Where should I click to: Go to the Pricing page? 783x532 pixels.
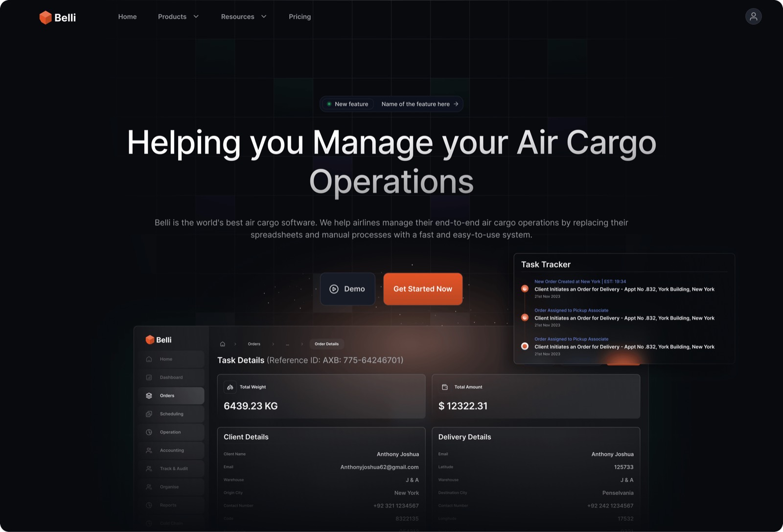click(x=299, y=17)
